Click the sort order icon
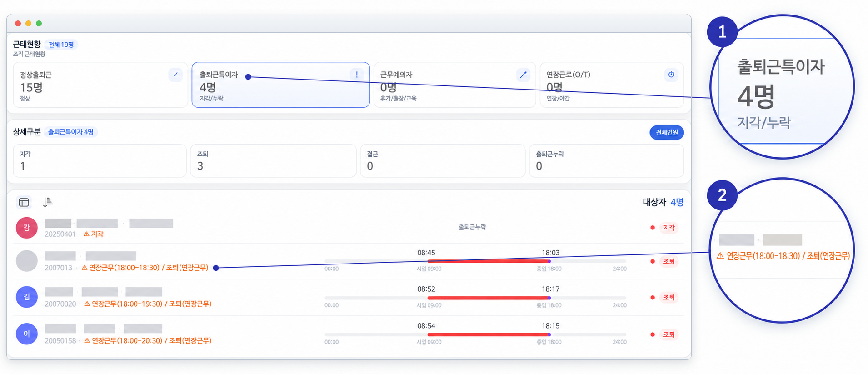868x374 pixels. [x=48, y=202]
